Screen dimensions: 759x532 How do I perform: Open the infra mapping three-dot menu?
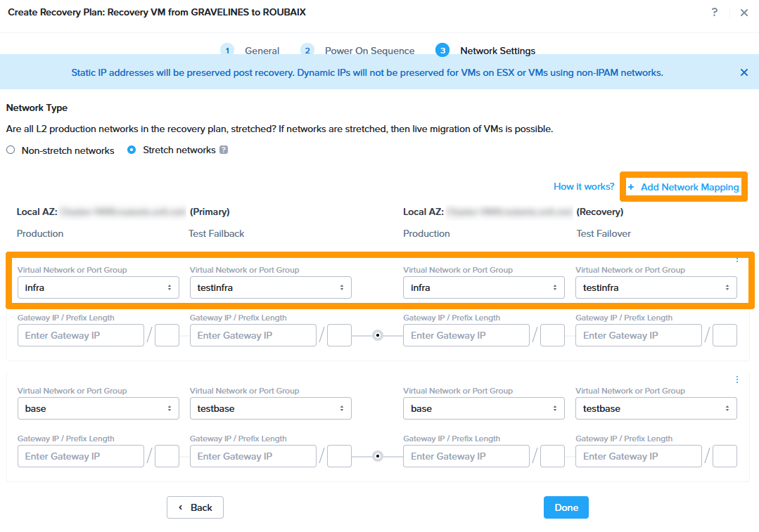click(737, 259)
